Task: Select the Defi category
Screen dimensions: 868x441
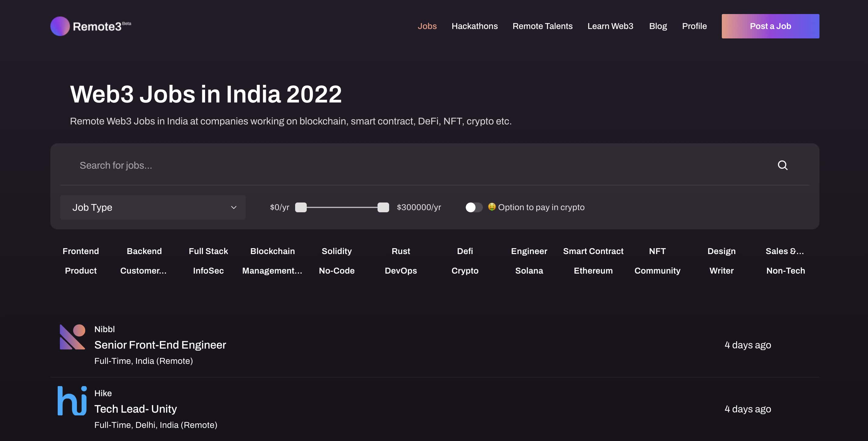Action: click(x=465, y=251)
